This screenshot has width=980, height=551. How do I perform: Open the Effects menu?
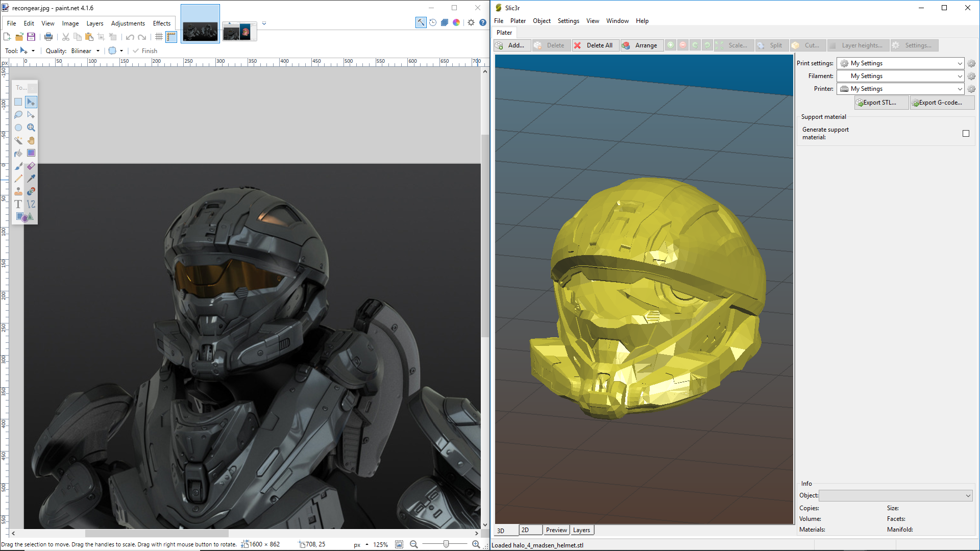click(162, 23)
